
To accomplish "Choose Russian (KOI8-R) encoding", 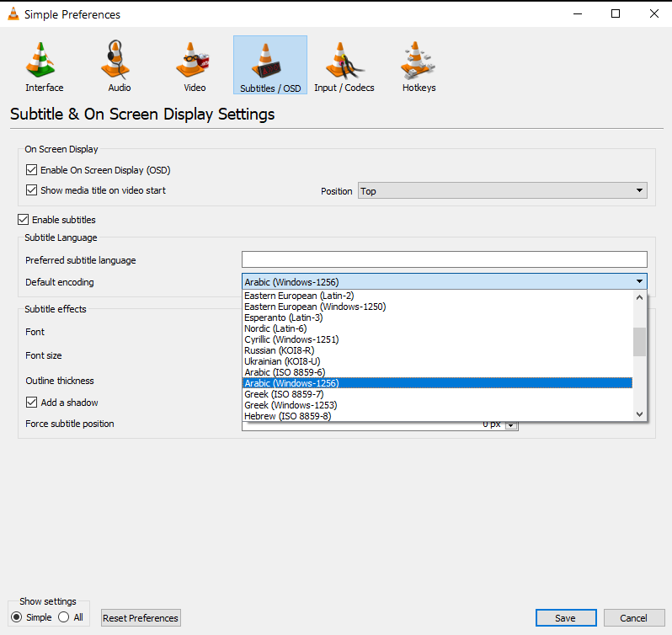I will coord(437,350).
